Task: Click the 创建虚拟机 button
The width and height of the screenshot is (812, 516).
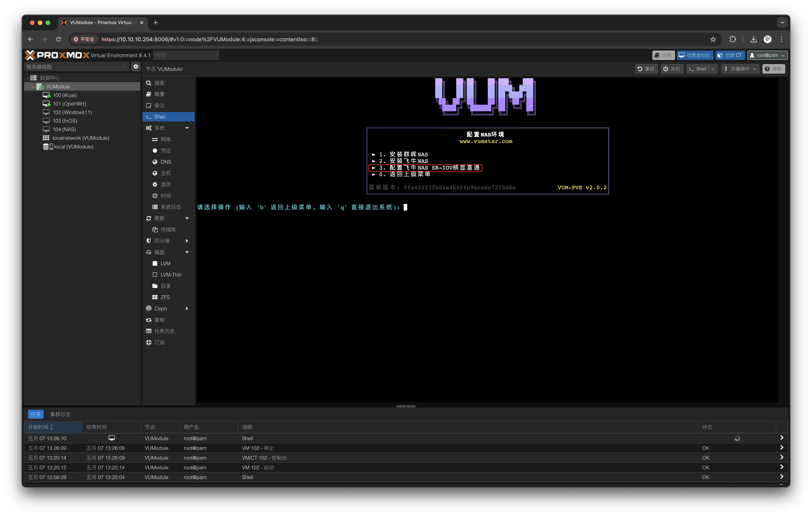Action: pos(695,55)
